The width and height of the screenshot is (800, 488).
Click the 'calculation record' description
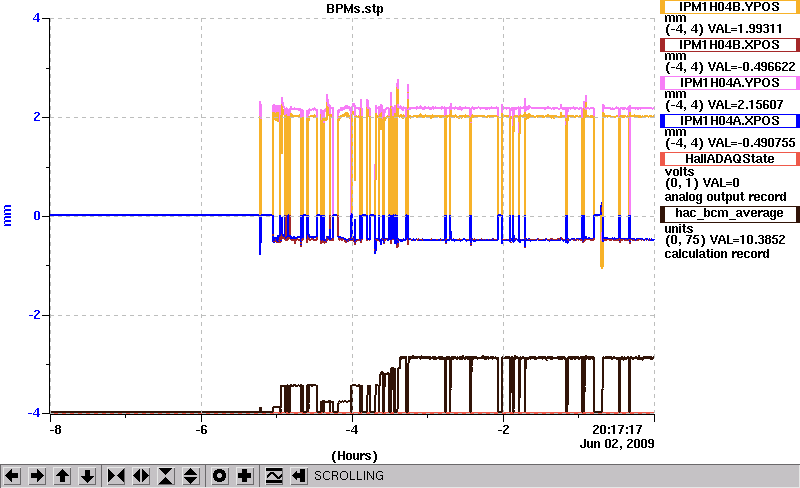click(716, 254)
